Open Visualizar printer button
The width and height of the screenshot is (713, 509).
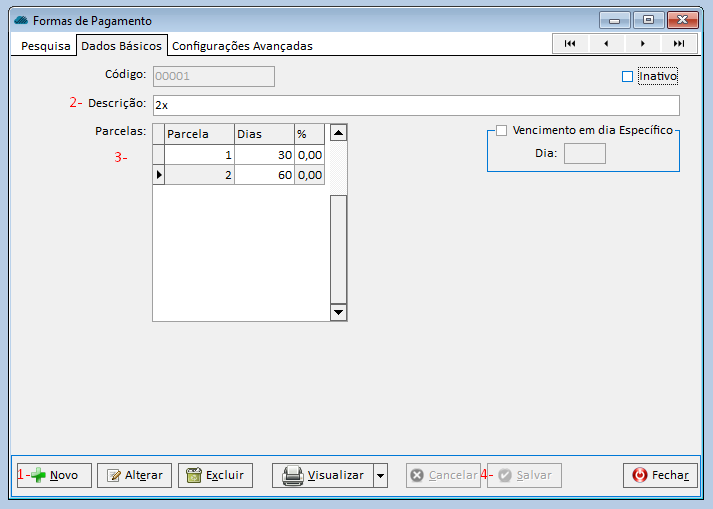click(322, 475)
